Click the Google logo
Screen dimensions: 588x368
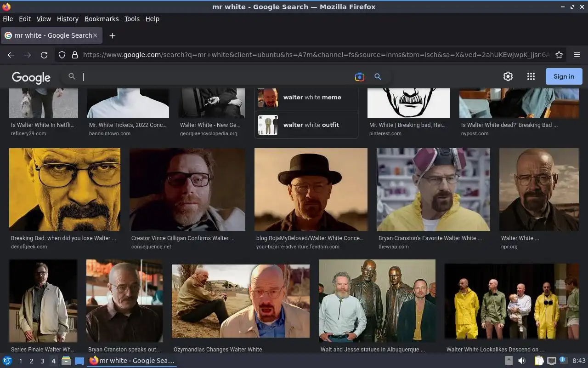pos(31,77)
